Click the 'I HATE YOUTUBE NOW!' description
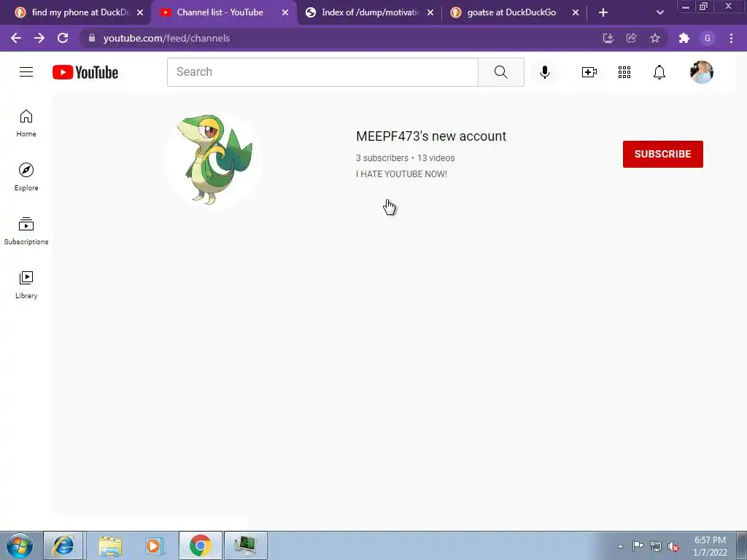The image size is (747, 560). 401,174
